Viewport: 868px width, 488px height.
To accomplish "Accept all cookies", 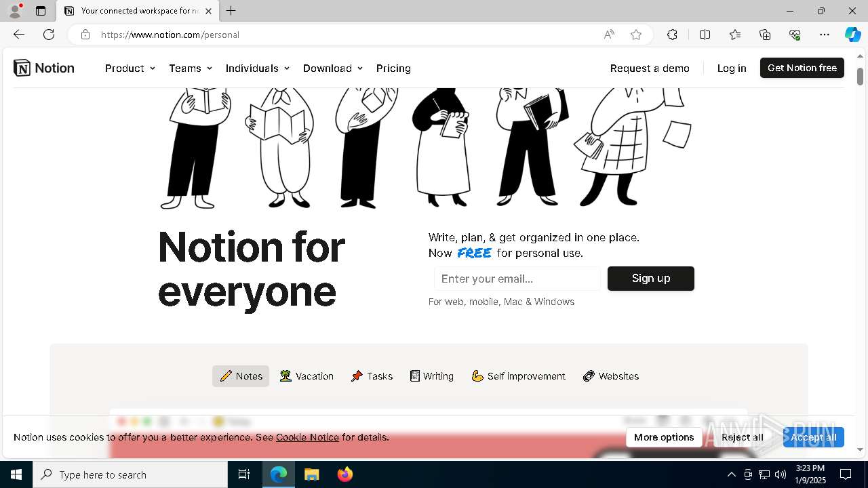I will 814,437.
